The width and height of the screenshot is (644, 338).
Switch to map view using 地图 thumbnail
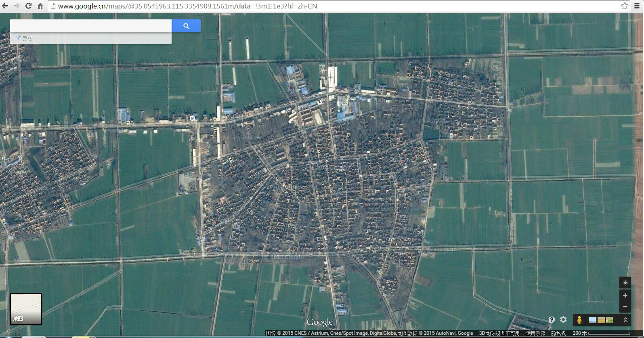coord(26,309)
